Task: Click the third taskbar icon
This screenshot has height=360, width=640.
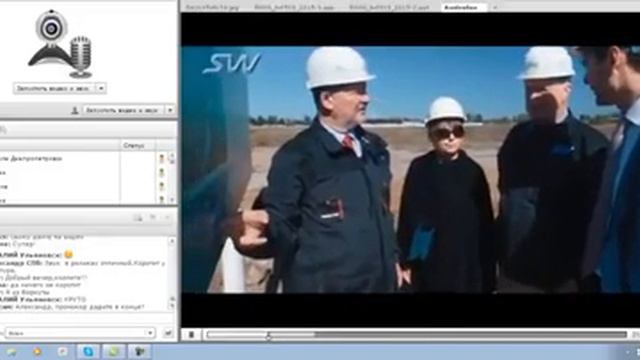Action: coord(62,351)
